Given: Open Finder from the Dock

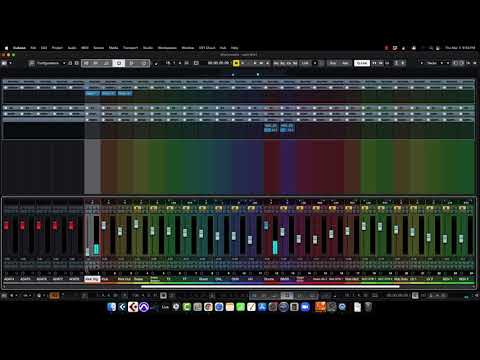Looking at the screenshot, I should pyautogui.click(x=112, y=307).
